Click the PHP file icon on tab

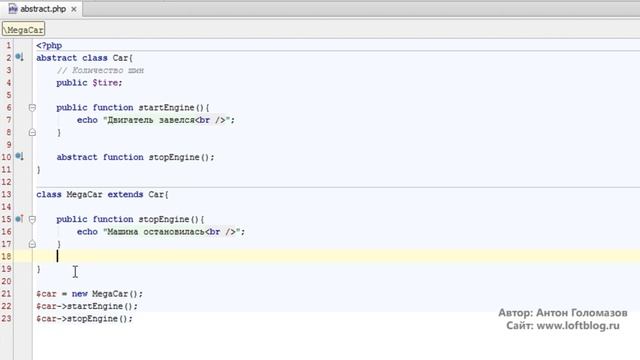pyautogui.click(x=13, y=9)
